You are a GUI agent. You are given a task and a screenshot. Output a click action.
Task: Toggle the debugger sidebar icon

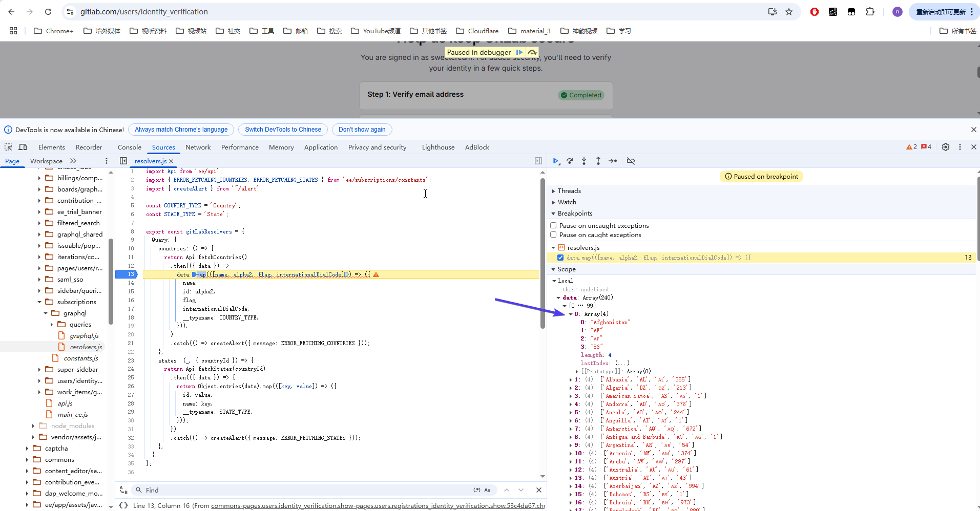[538, 161]
